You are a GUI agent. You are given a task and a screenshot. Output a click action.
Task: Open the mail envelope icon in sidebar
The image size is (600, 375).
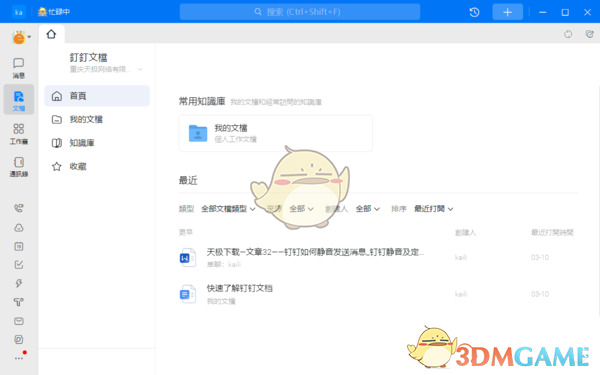[19, 321]
